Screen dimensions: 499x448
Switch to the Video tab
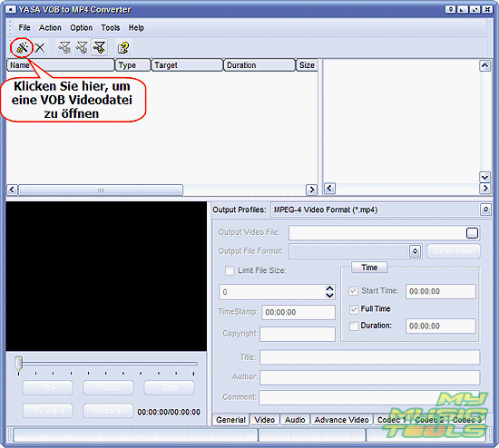tap(264, 420)
